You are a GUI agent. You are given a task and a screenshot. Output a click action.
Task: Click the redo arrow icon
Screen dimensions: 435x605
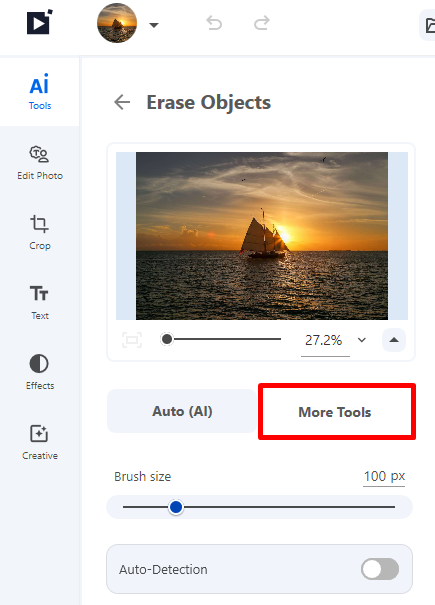click(x=262, y=23)
